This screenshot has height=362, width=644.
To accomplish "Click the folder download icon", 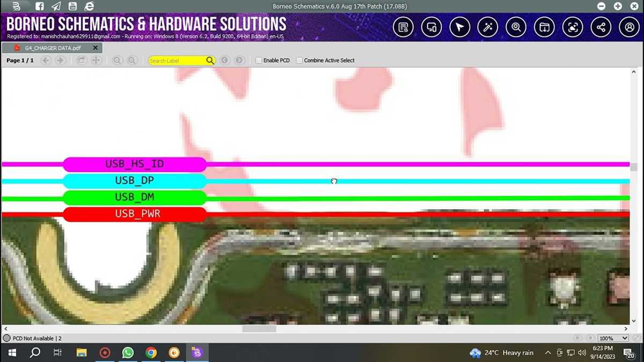I will click(x=545, y=27).
